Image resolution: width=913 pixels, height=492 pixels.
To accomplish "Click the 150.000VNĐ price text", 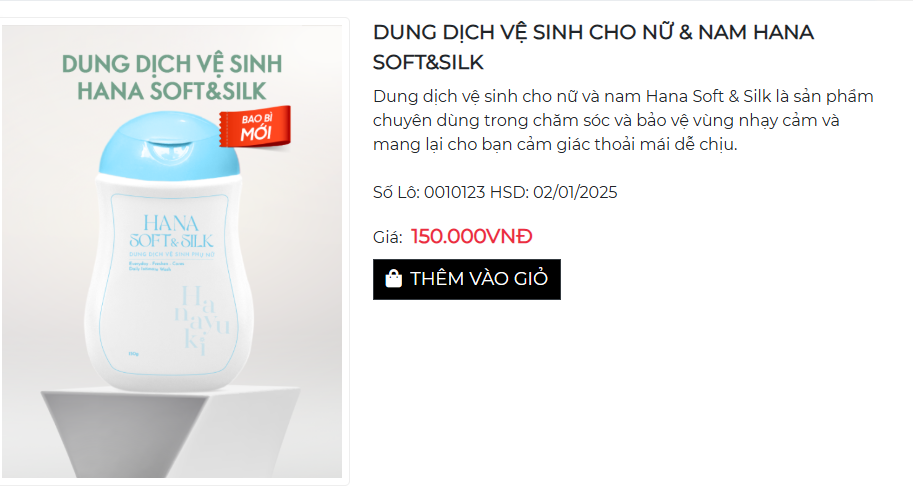I will (x=471, y=236).
